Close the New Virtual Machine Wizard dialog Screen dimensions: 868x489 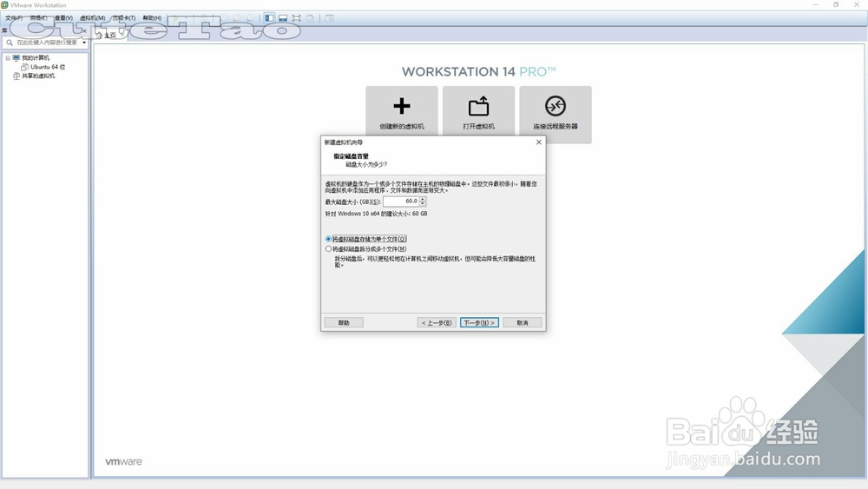pyautogui.click(x=539, y=142)
